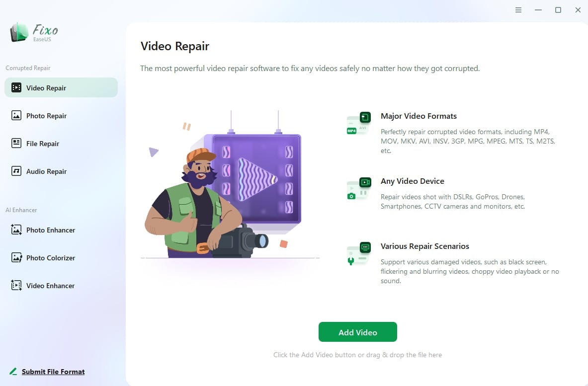
Task: Click the 'Corrupted Repair' section label
Action: pyautogui.click(x=28, y=68)
